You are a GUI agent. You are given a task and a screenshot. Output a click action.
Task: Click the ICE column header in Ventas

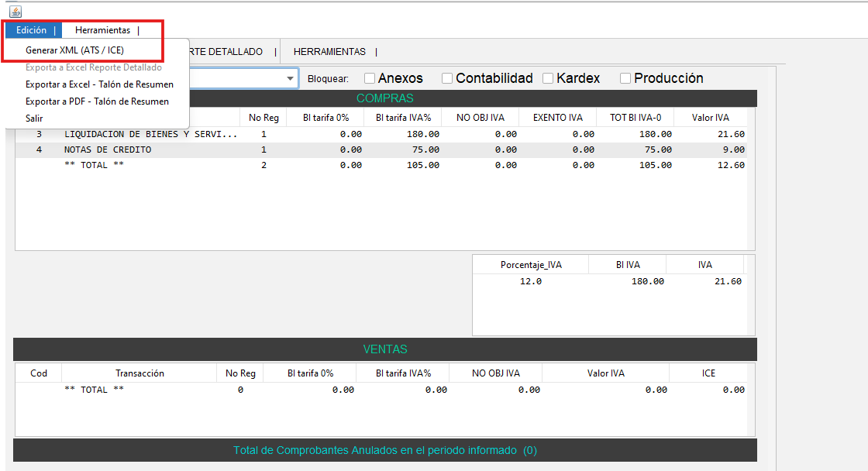pos(708,373)
